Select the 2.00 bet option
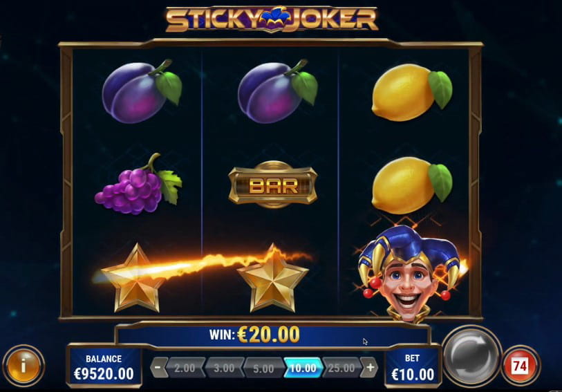Image resolution: width=562 pixels, height=392 pixels. point(185,368)
